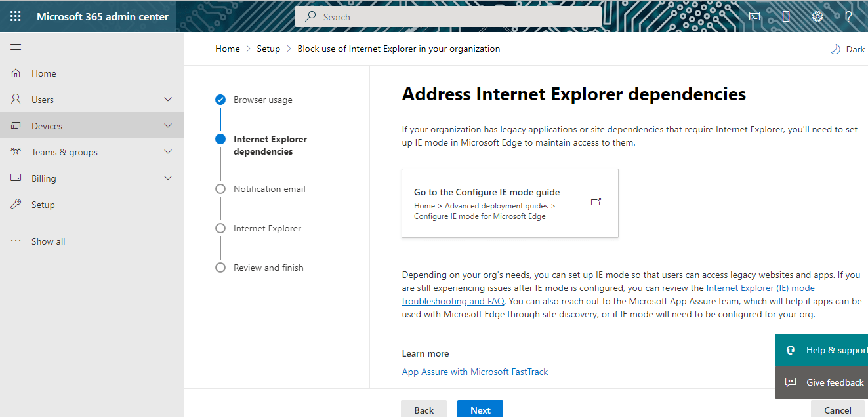Click the Next button
Viewport: 868px width, 417px height.
[x=480, y=410]
